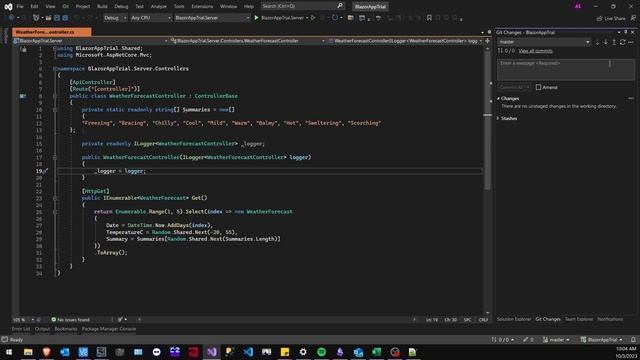Start debugging with green play button

coord(256,18)
